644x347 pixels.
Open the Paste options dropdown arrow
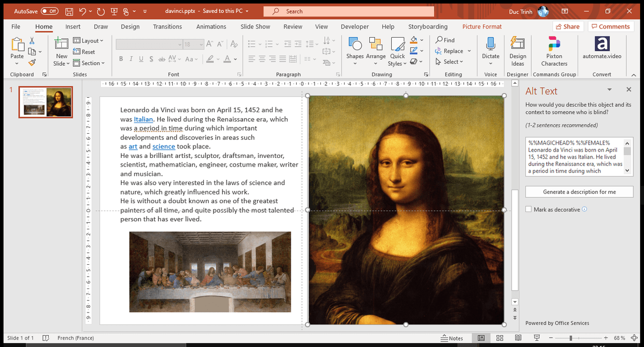17,63
